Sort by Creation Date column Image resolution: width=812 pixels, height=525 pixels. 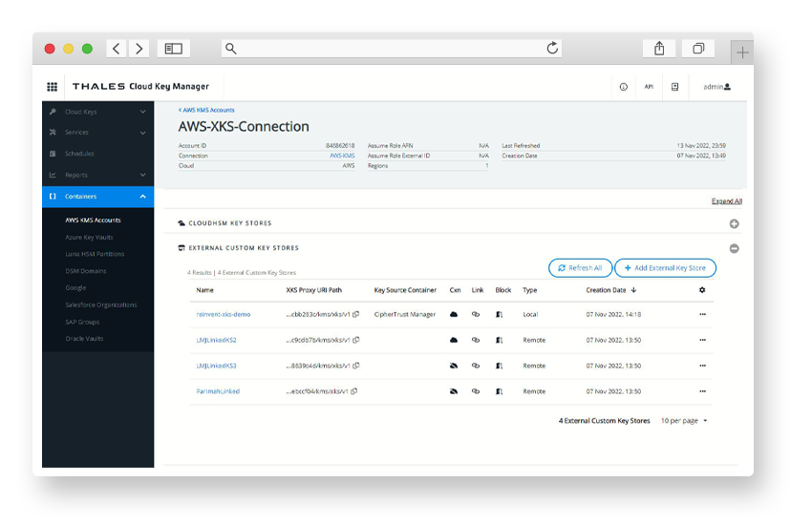611,290
